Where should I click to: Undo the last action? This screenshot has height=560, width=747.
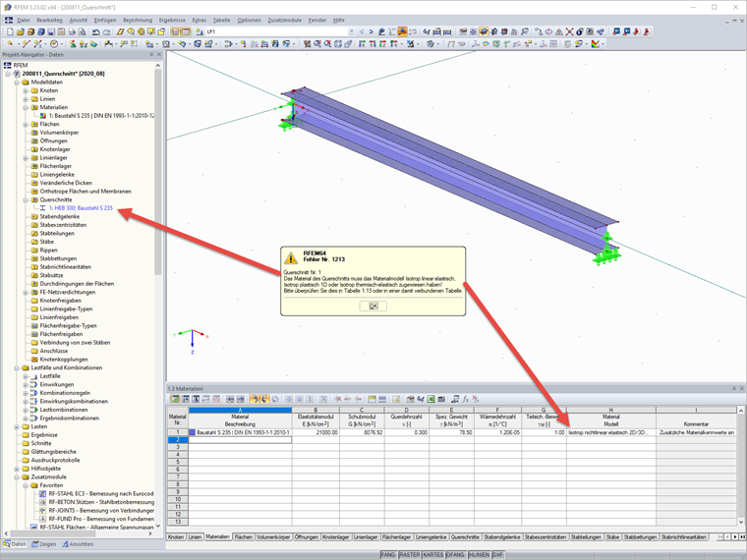[95, 31]
